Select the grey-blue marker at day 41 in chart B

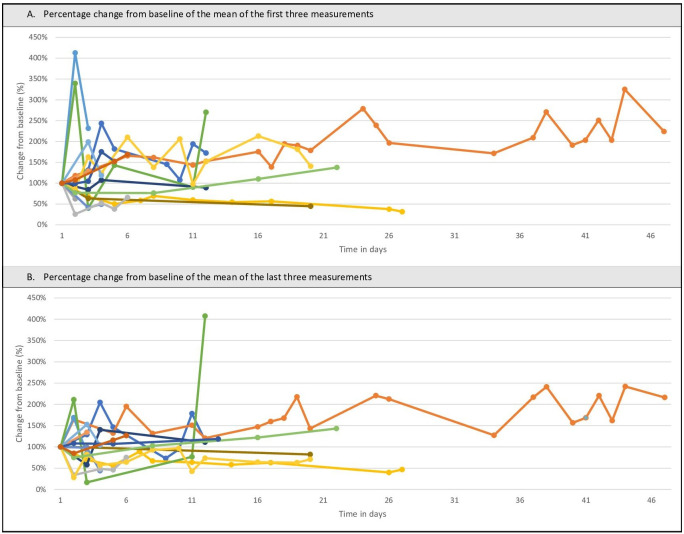coord(586,418)
